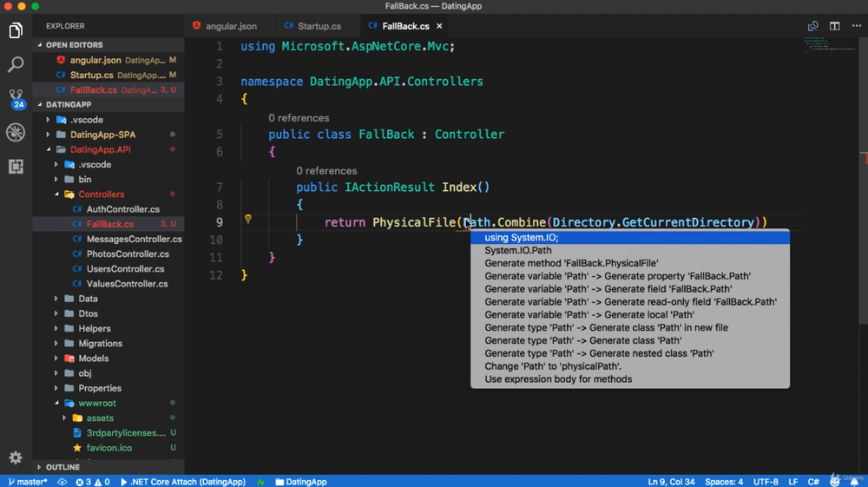
Task: Split the editor with split icon
Action: point(835,26)
